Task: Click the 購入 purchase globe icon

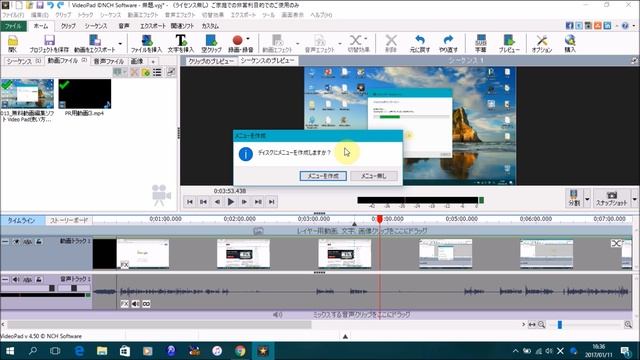Action: pyautogui.click(x=570, y=43)
